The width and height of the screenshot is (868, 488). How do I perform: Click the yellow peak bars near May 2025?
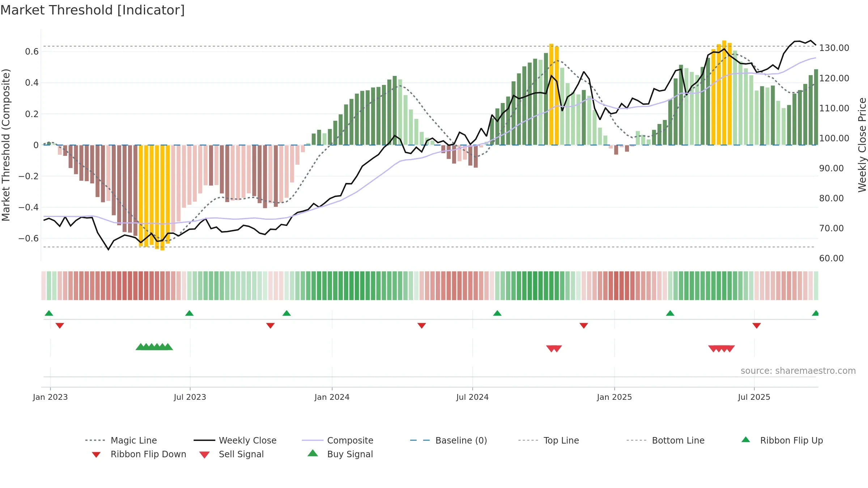point(722,93)
